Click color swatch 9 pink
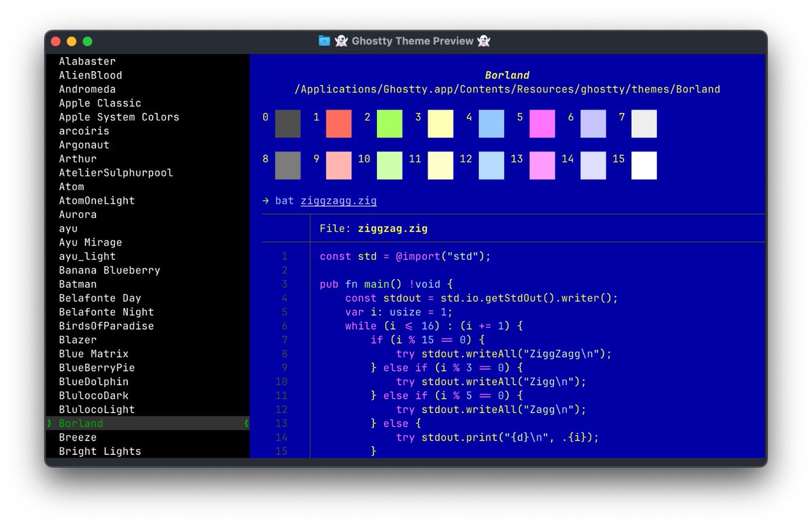The height and width of the screenshot is (526, 812). (339, 166)
